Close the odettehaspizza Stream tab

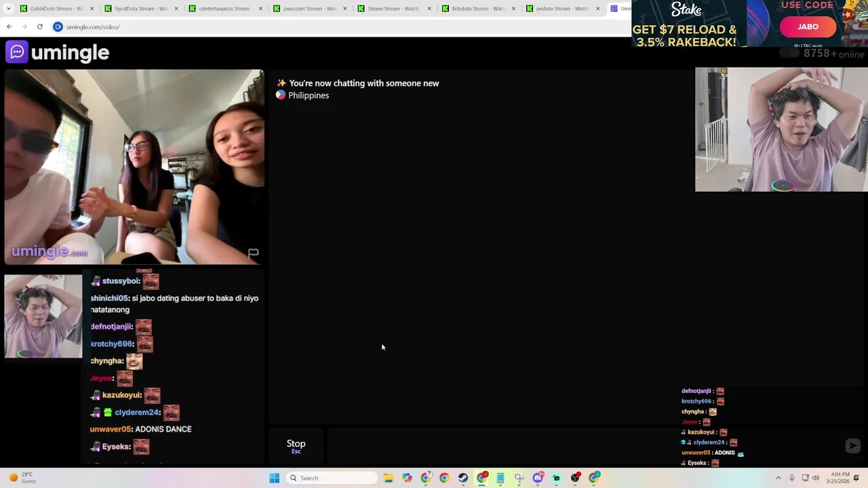(260, 8)
